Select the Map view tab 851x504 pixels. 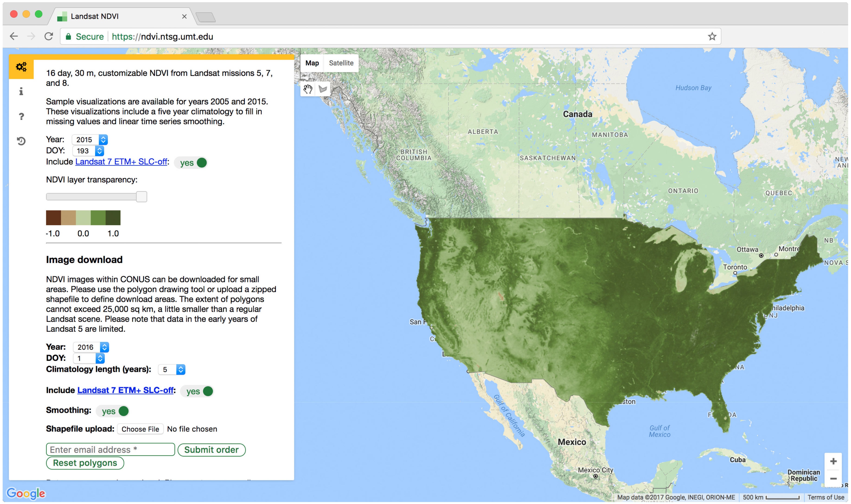pos(312,63)
